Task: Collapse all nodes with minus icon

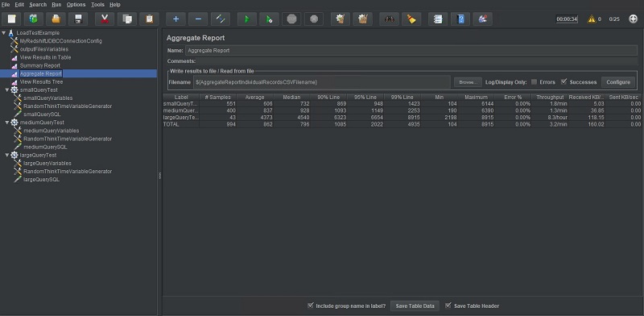Action: (198, 19)
